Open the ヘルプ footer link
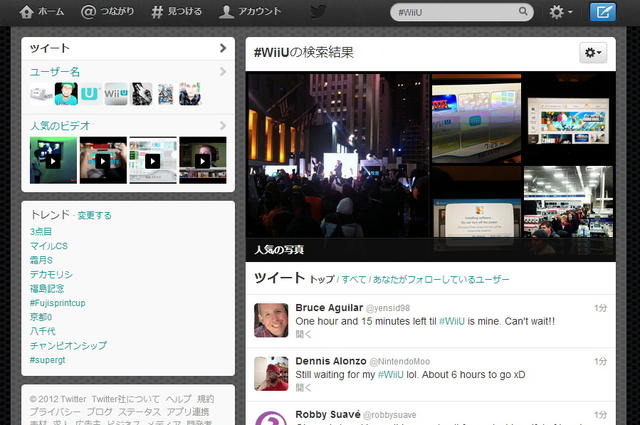 click(x=178, y=399)
